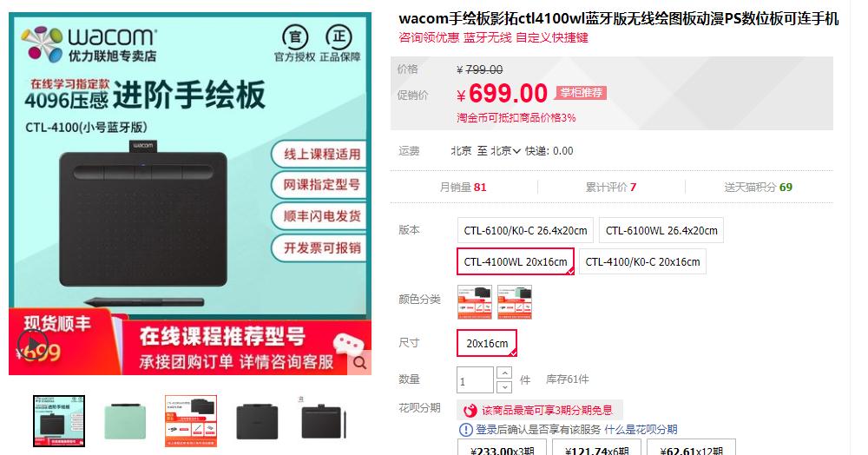This screenshot has height=455, width=868.
Task: Select the first black tablet color swatch
Action: click(475, 302)
